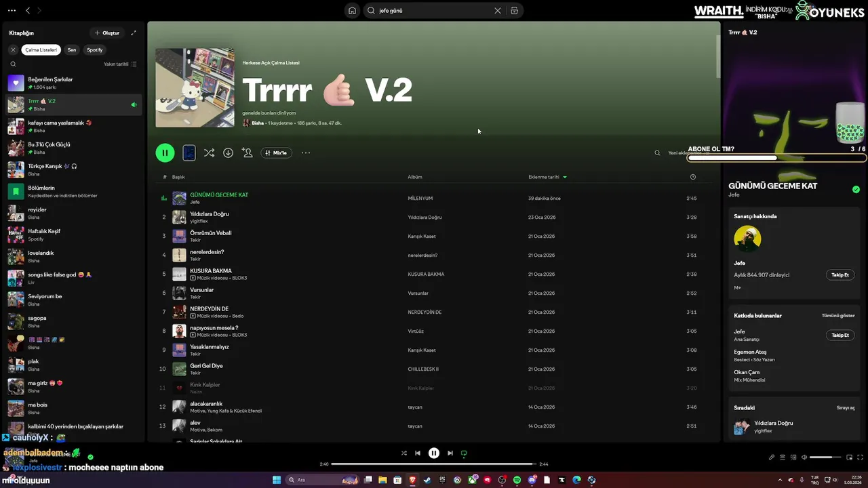Connect to a device
The height and width of the screenshot is (488, 868).
point(793,457)
